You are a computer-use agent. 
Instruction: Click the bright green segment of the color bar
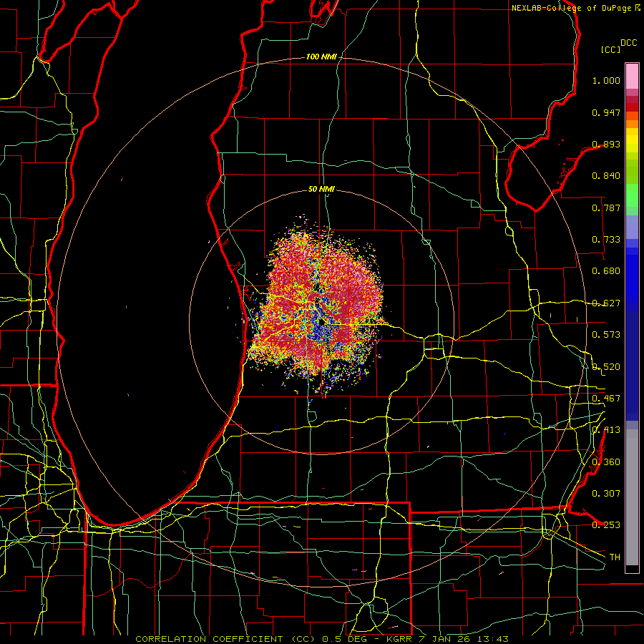632,195
